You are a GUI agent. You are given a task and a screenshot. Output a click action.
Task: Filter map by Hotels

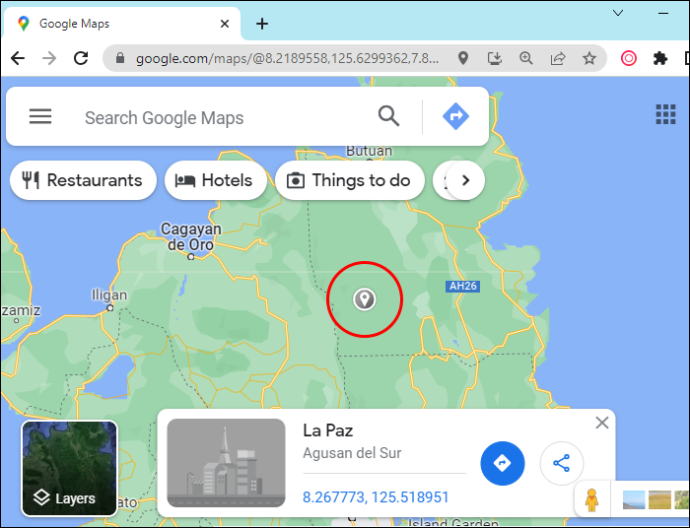[215, 180]
